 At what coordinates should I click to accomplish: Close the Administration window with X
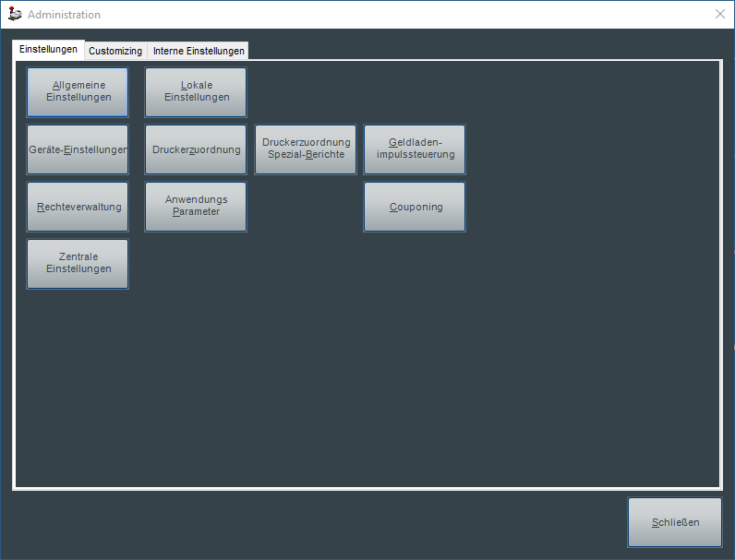click(x=720, y=14)
